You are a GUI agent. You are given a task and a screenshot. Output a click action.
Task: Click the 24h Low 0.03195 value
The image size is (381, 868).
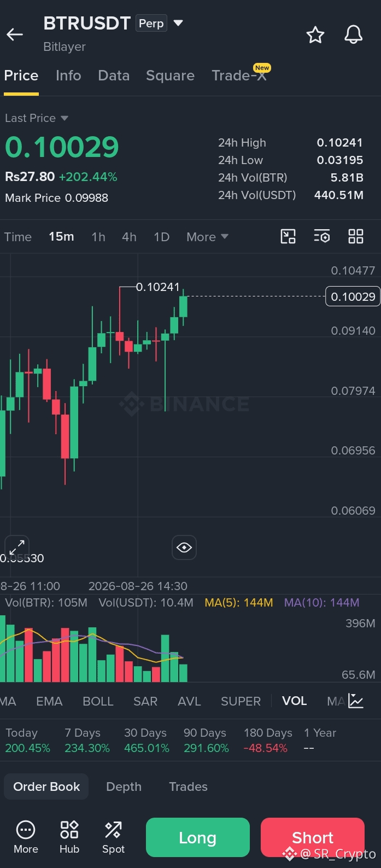pyautogui.click(x=339, y=160)
